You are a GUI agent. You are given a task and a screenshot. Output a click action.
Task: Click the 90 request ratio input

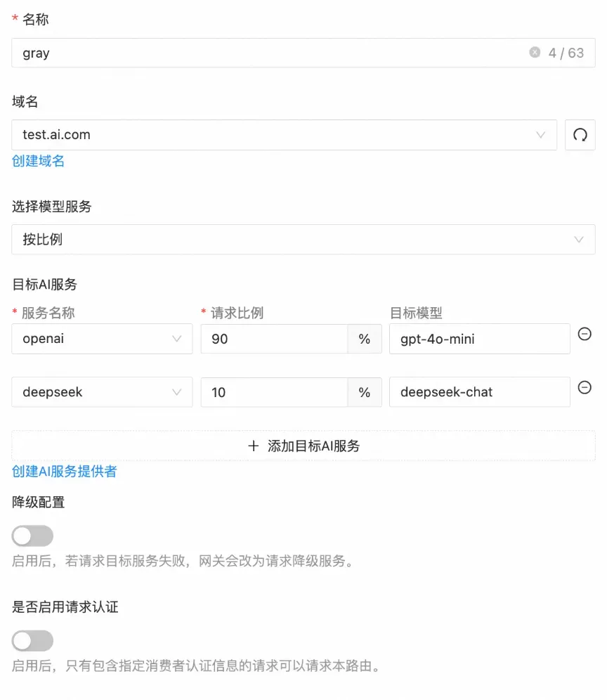[274, 339]
